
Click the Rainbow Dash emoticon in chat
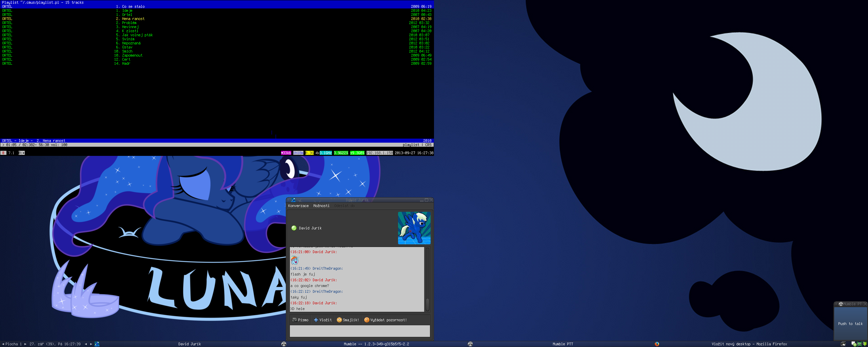(295, 260)
